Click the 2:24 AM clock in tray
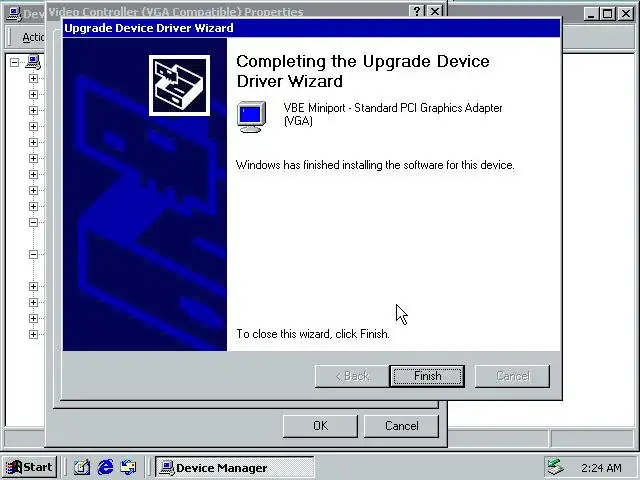Viewport: 640px width, 480px height. 601,468
